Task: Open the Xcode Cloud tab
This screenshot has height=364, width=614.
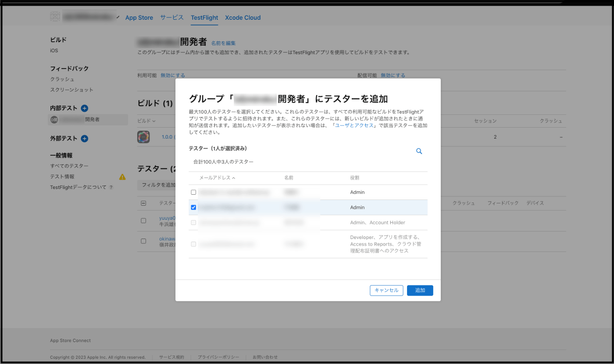Action: (x=243, y=18)
